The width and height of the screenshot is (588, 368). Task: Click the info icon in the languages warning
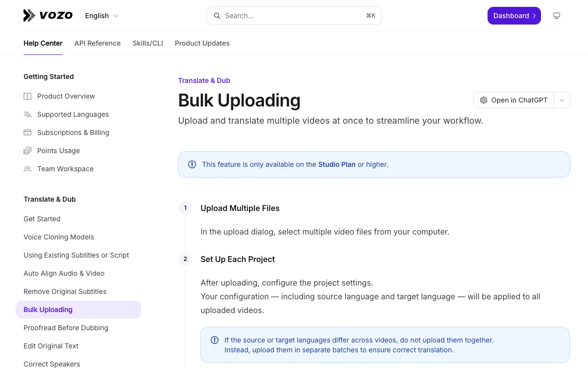215,340
